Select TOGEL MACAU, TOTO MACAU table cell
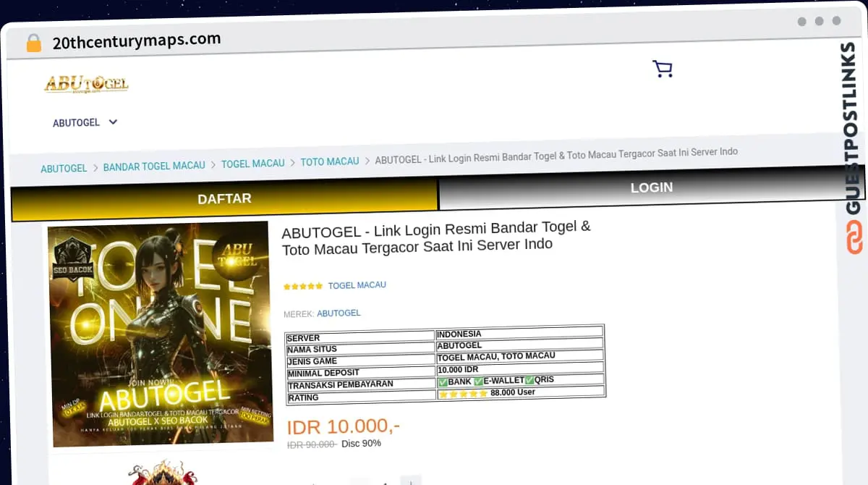868x485 pixels. 520,357
